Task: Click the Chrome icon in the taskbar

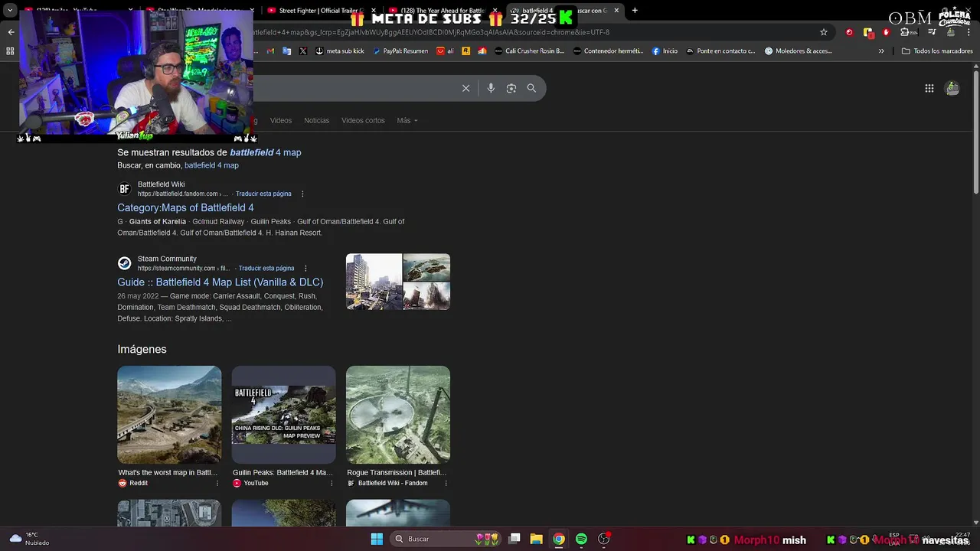Action: 559,539
